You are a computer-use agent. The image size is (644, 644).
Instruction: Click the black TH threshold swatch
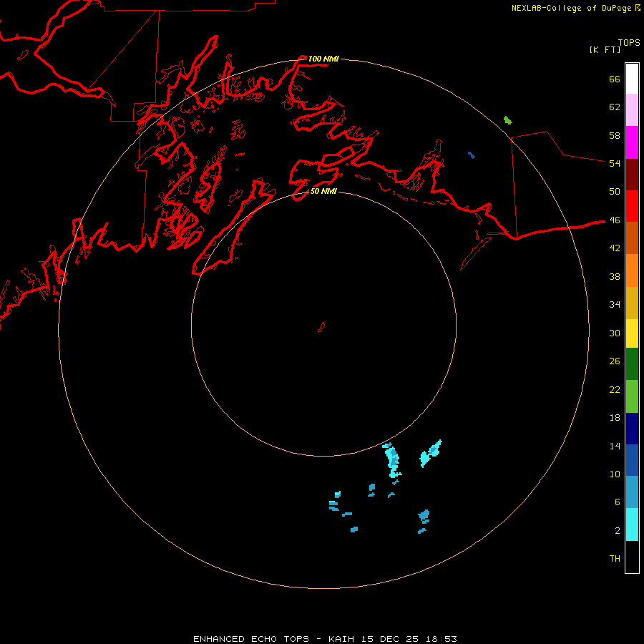632,557
